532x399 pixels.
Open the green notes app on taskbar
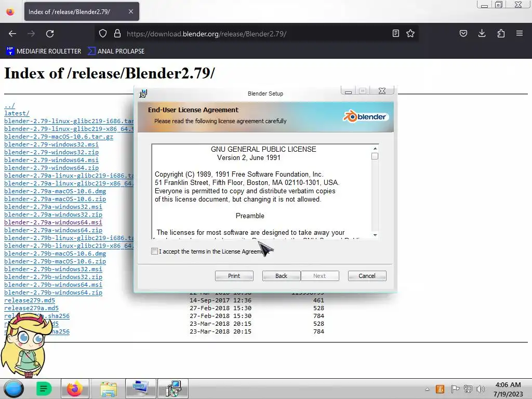44,389
